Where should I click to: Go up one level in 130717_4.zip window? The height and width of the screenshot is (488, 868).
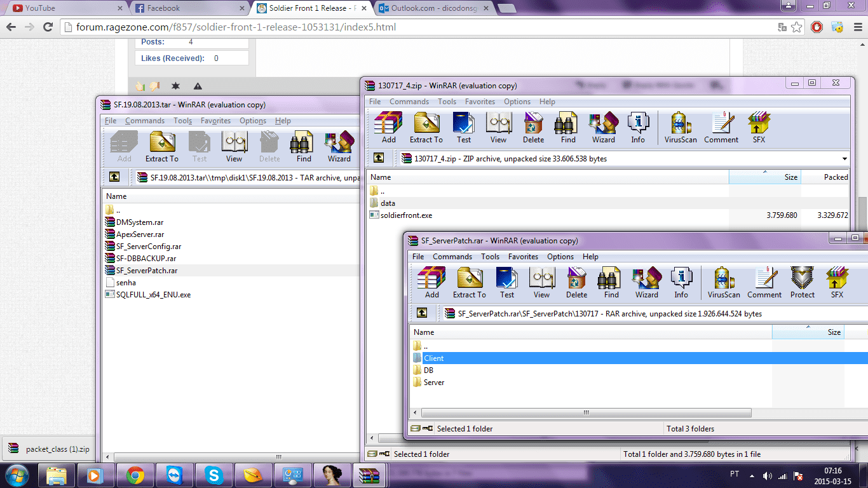(x=379, y=158)
